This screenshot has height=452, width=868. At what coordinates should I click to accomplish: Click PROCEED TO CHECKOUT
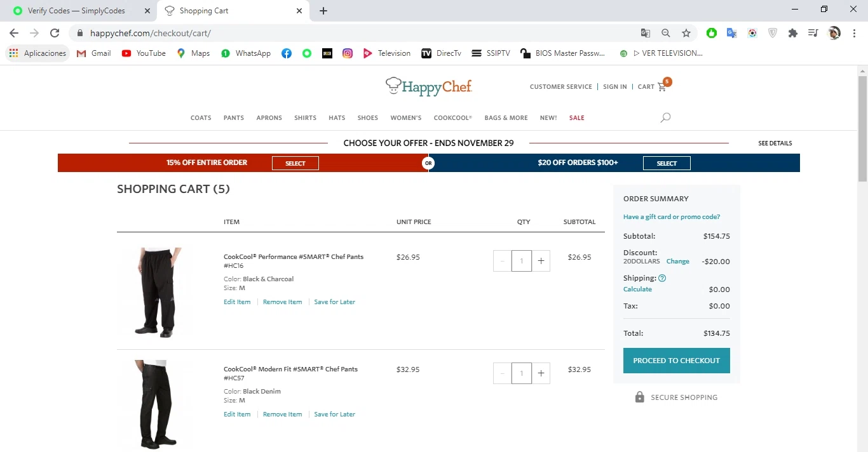677,361
